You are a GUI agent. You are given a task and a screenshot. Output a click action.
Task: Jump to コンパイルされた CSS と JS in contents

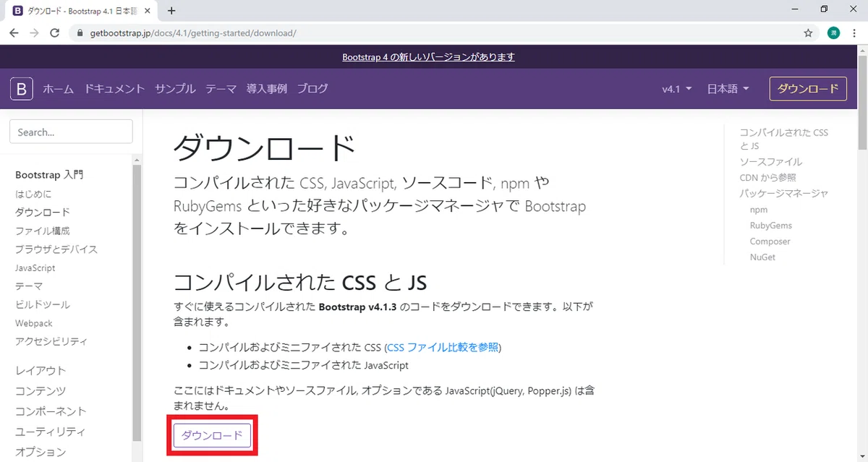[x=783, y=139]
